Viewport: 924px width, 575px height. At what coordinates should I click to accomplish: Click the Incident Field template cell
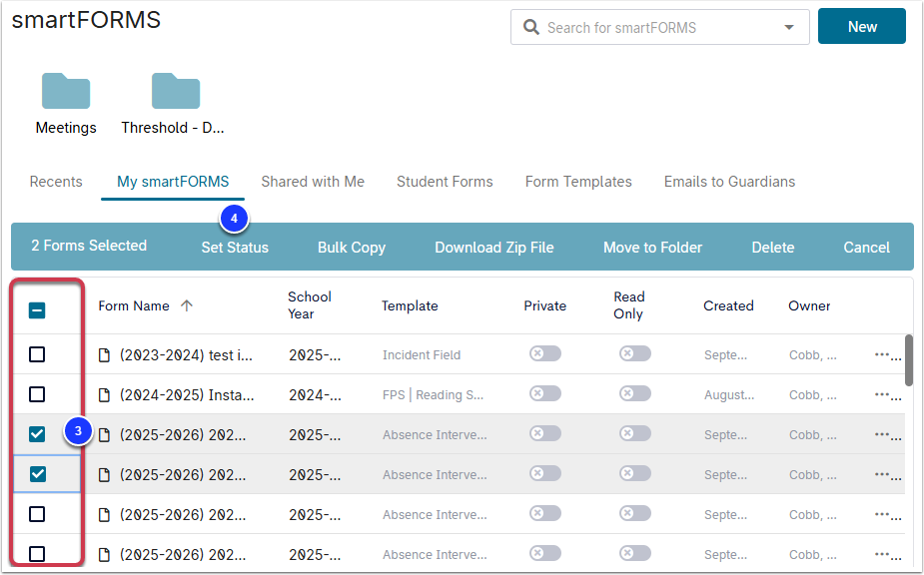pyautogui.click(x=422, y=355)
